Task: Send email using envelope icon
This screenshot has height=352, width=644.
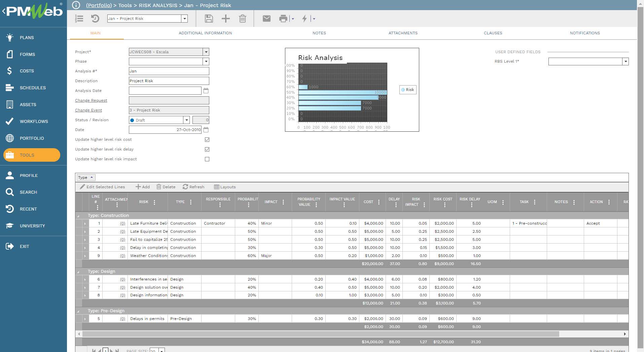Action: (266, 19)
